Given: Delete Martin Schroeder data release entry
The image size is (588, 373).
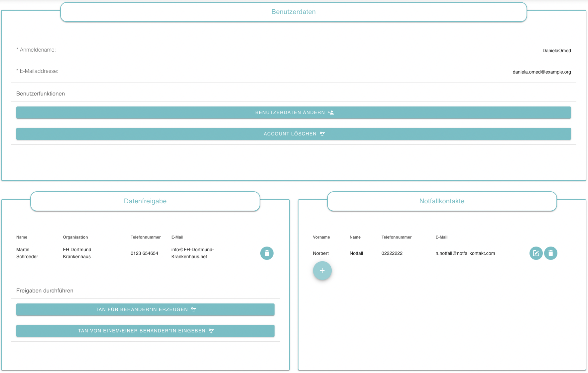Looking at the screenshot, I should tap(267, 253).
